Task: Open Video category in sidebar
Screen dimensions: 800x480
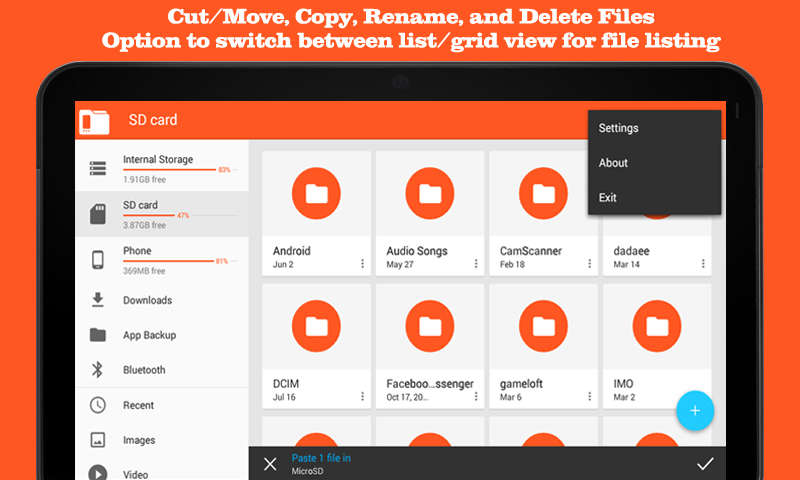Action: (x=135, y=473)
